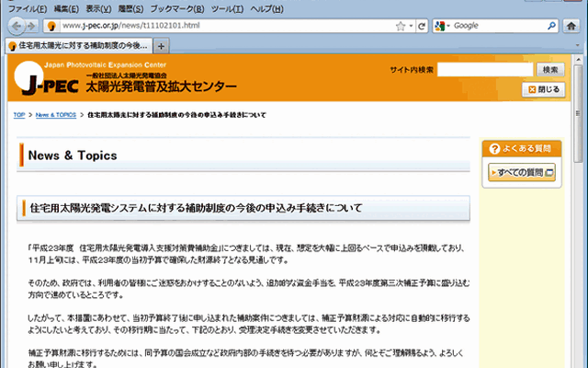Open the address bar history dropdown arrow
Image resolution: width=588 pixels, height=368 pixels.
[x=411, y=26]
